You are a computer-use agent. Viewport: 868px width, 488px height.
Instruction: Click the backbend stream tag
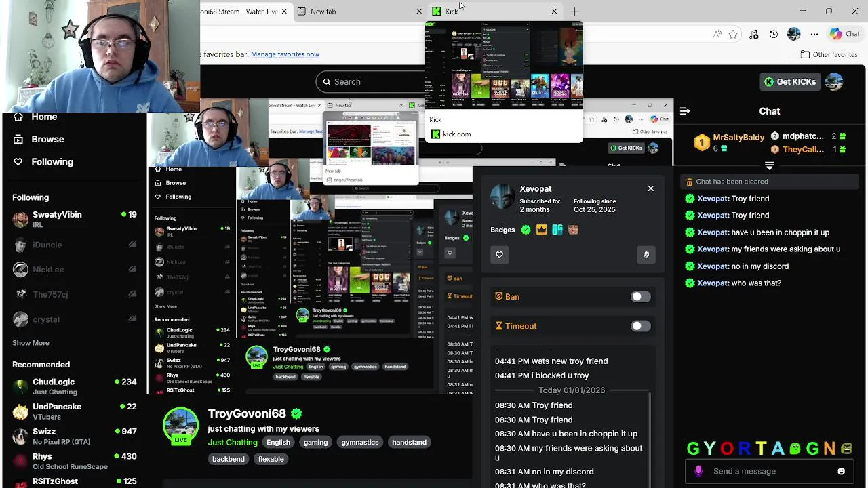coord(229,459)
